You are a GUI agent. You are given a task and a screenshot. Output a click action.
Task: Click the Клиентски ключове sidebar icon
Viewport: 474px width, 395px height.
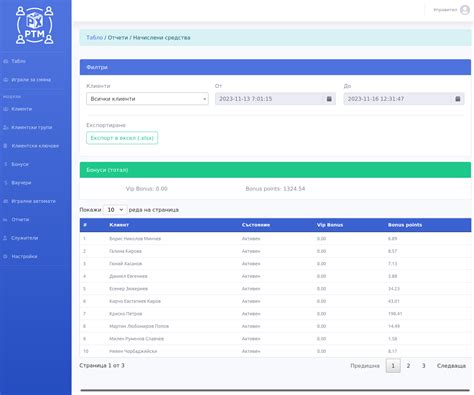click(x=6, y=146)
